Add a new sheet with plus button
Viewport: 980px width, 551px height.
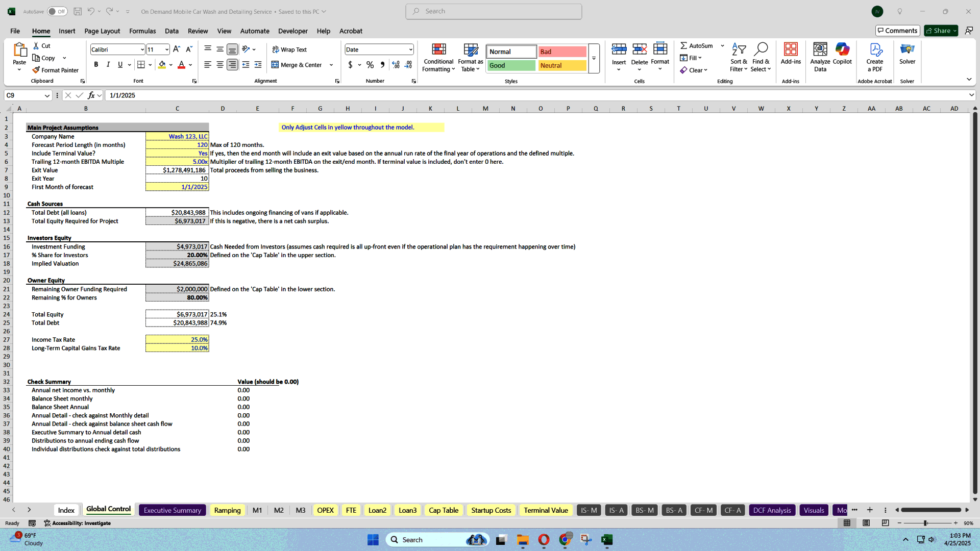pos(870,510)
